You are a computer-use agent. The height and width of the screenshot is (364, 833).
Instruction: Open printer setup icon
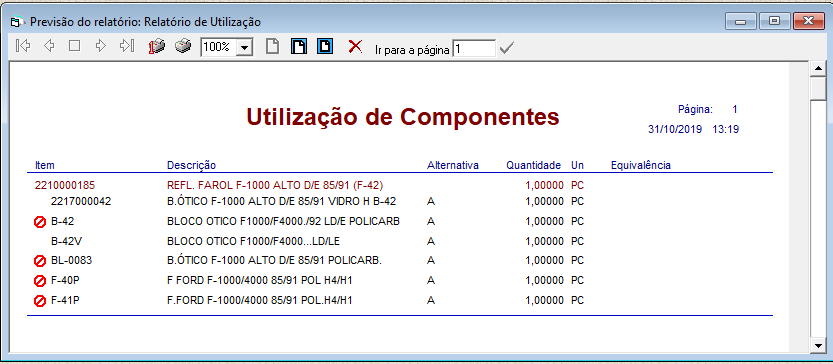point(157,47)
